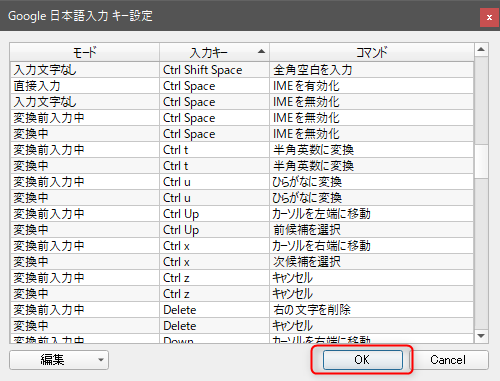500x381 pixels.
Task: Sort by the コマンド column header
Action: (x=372, y=52)
